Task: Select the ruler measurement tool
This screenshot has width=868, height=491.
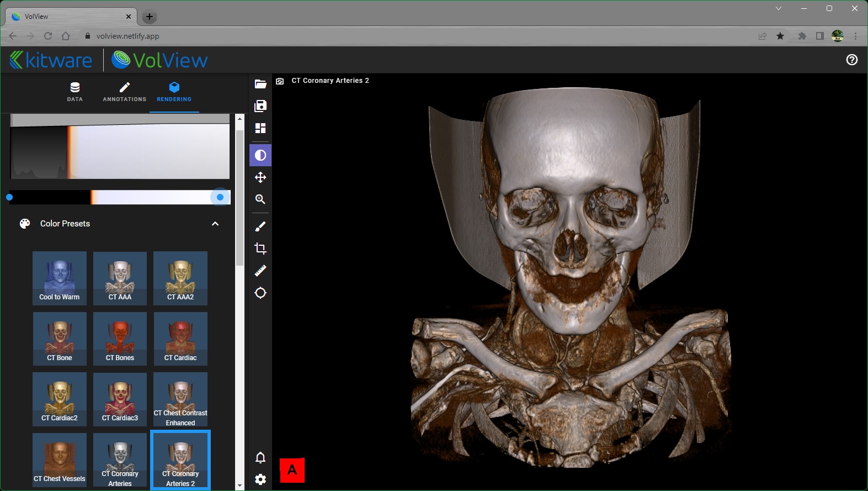Action: [x=260, y=271]
